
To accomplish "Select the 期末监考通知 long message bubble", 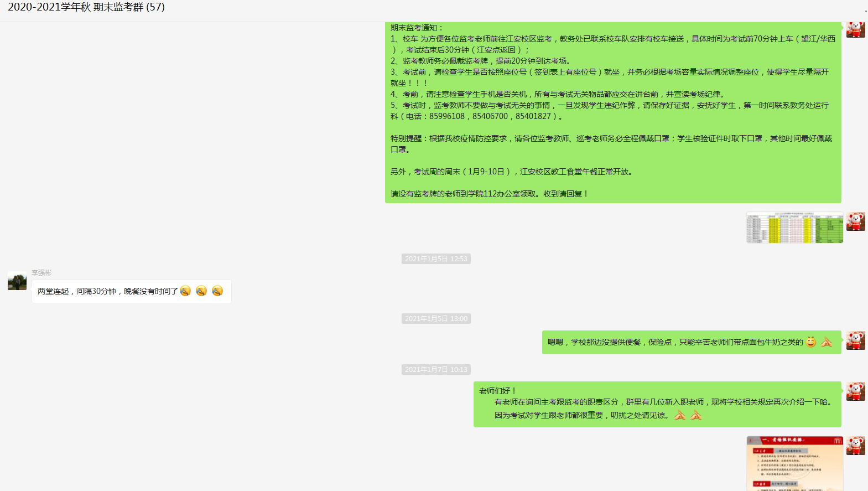I will pyautogui.click(x=612, y=111).
